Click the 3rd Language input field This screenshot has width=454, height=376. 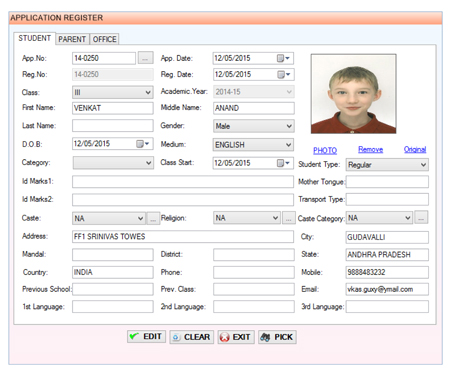(x=387, y=307)
